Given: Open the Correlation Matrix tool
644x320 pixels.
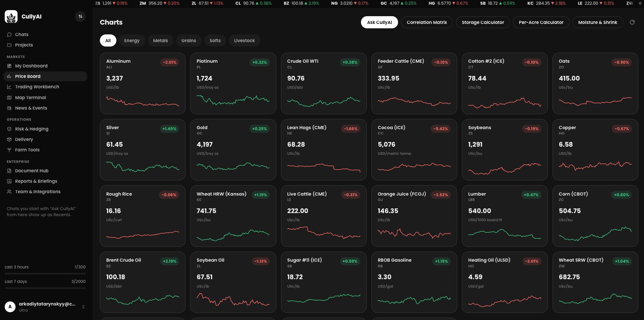Looking at the screenshot, I should click(427, 22).
